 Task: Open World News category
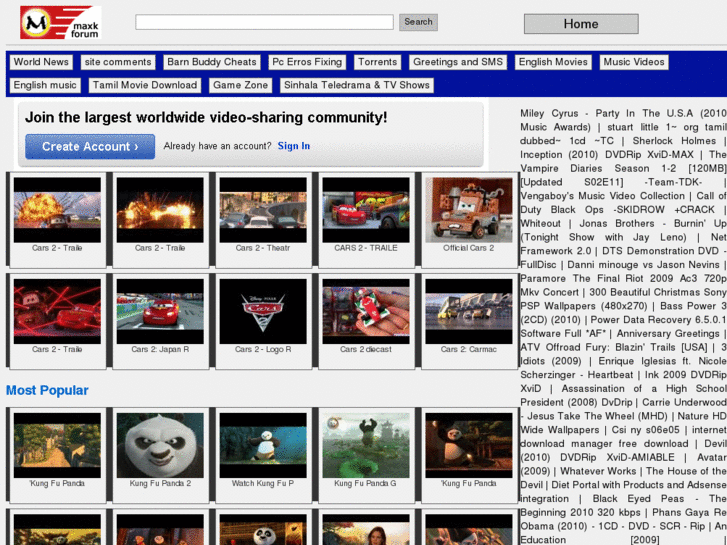click(41, 62)
